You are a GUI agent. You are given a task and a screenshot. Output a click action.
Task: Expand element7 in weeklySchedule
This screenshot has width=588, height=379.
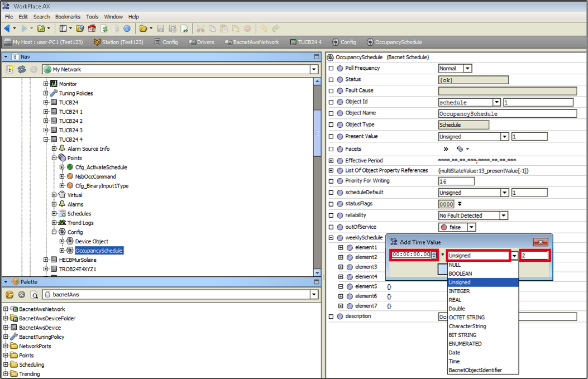(x=341, y=306)
